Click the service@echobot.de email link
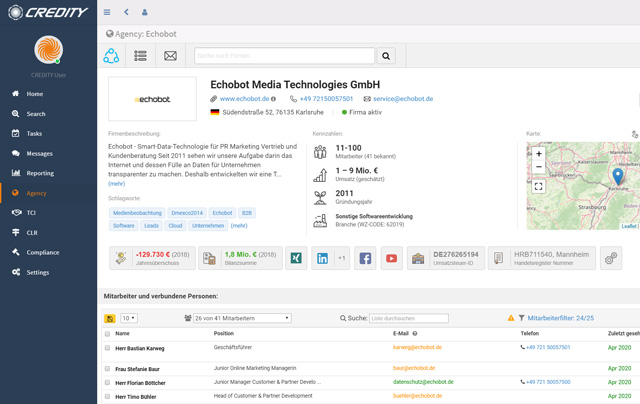 coord(403,99)
